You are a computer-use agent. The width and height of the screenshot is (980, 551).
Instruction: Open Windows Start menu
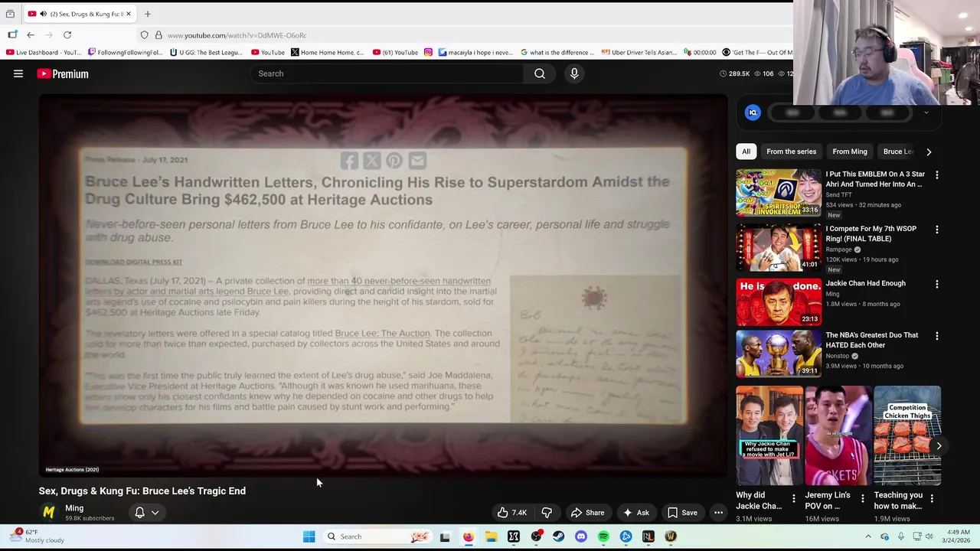(309, 536)
